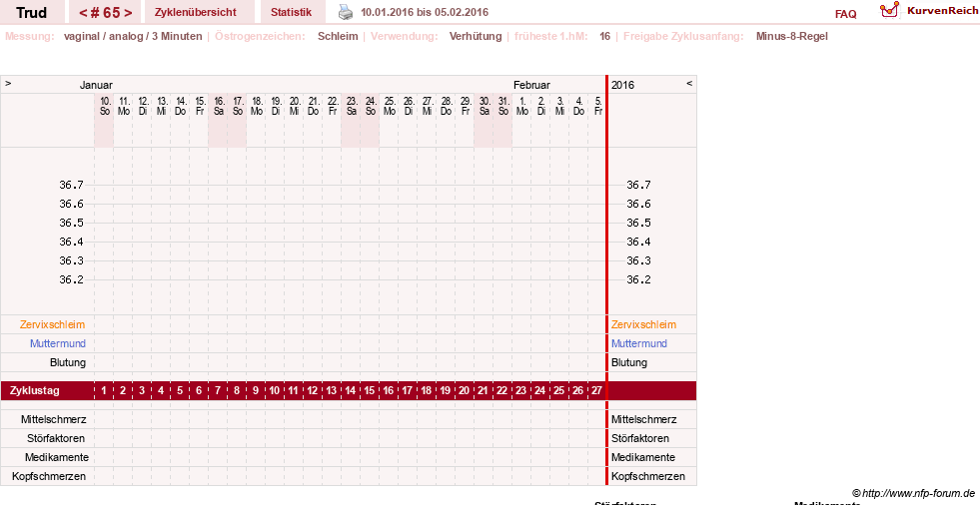The height and width of the screenshot is (505, 980).
Task: Select the 10. So date column header
Action: 105,106
